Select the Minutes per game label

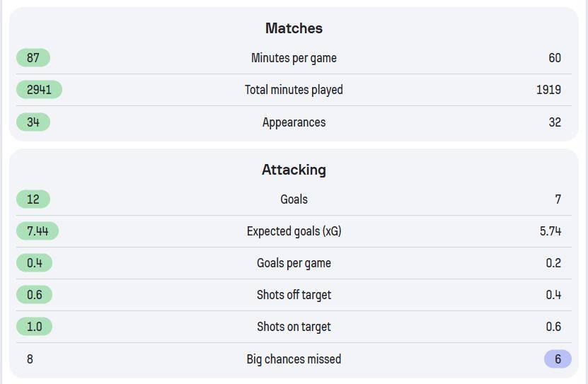coord(294,58)
